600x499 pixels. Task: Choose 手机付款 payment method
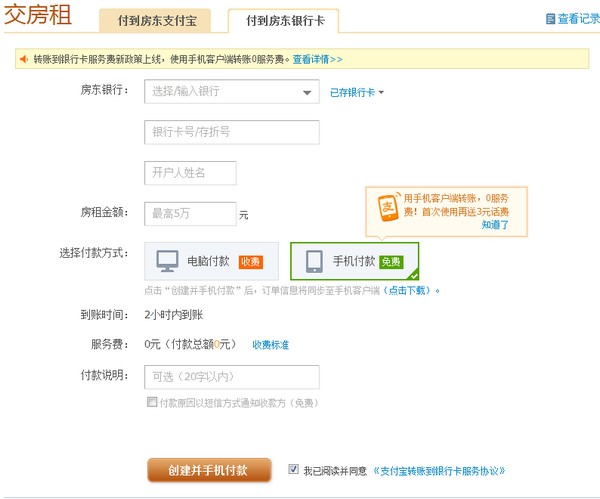click(355, 261)
